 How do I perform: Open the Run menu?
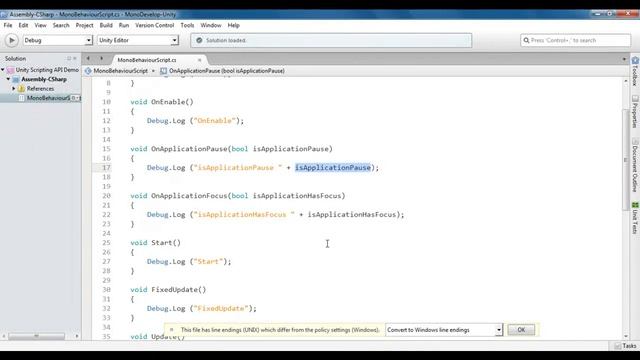click(x=124, y=25)
